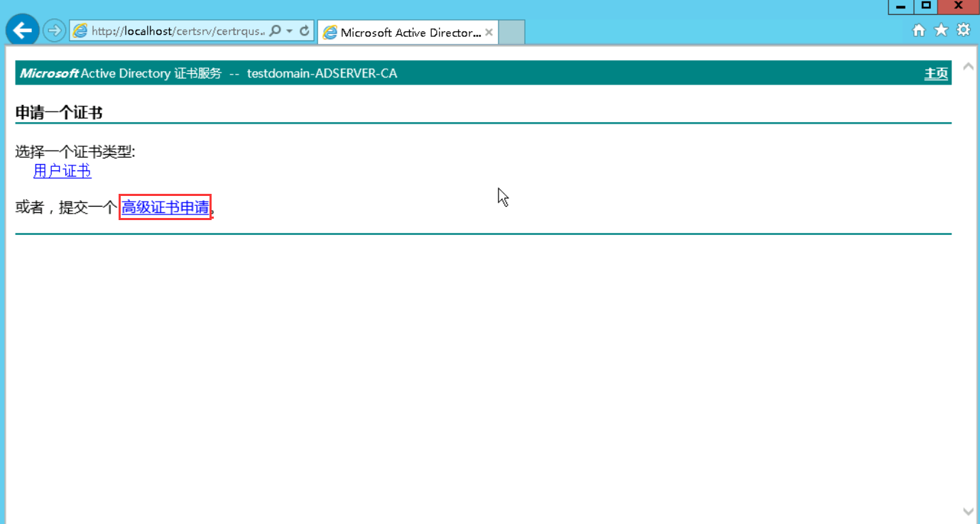This screenshot has width=980, height=524.
Task: Close the Microsoft Active Directory tab
Action: [489, 33]
